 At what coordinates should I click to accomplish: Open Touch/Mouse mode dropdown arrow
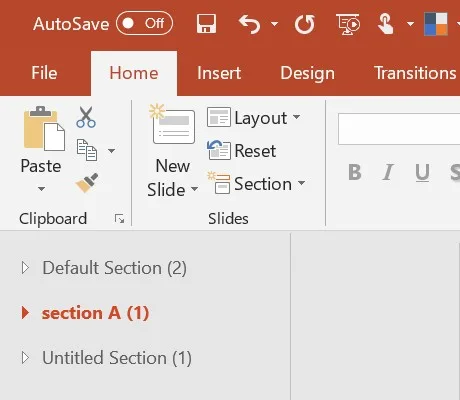coord(410,24)
